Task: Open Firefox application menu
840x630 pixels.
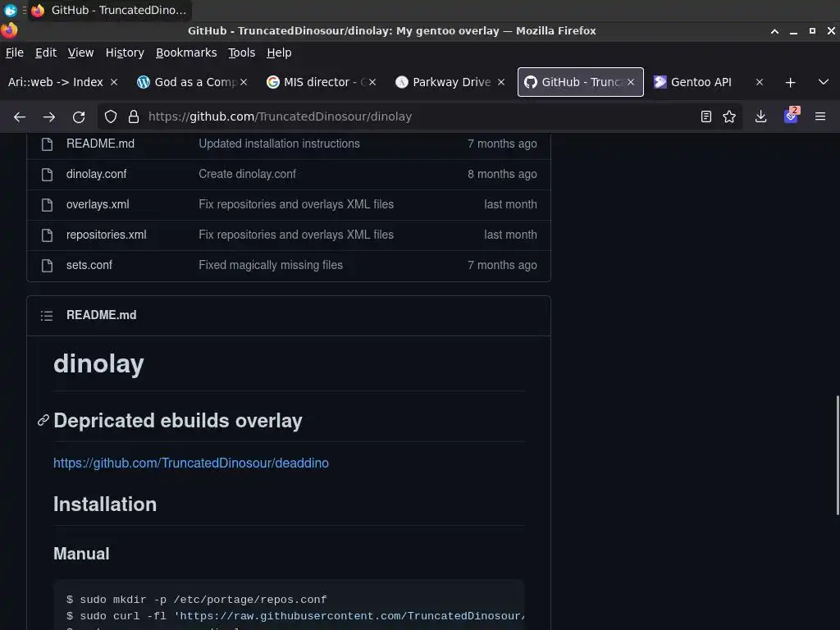Action: tap(820, 116)
